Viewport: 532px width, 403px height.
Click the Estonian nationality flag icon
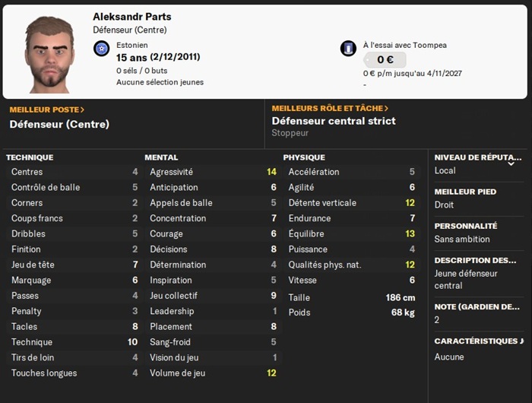(x=101, y=49)
